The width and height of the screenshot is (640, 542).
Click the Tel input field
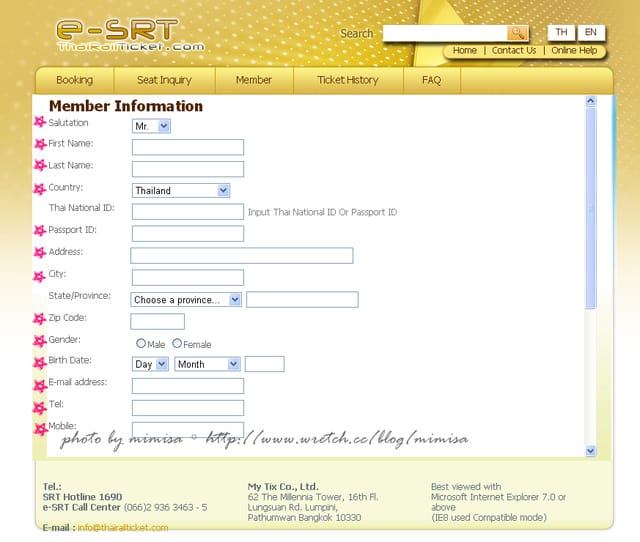click(188, 408)
